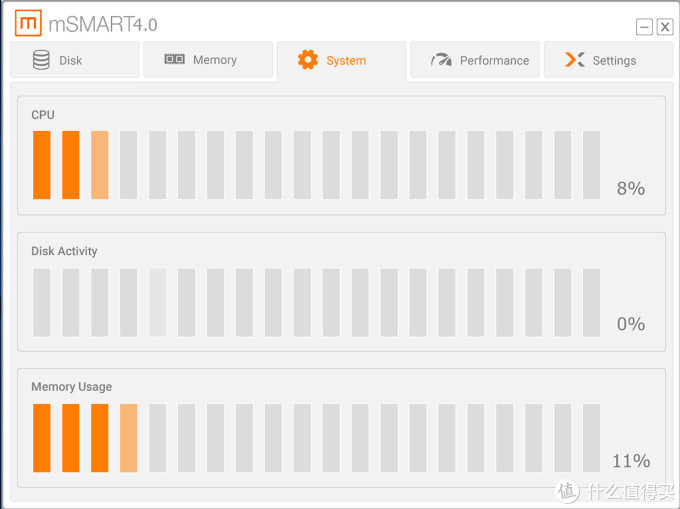This screenshot has height=509, width=680.
Task: Close the mSMART window
Action: pos(664,27)
